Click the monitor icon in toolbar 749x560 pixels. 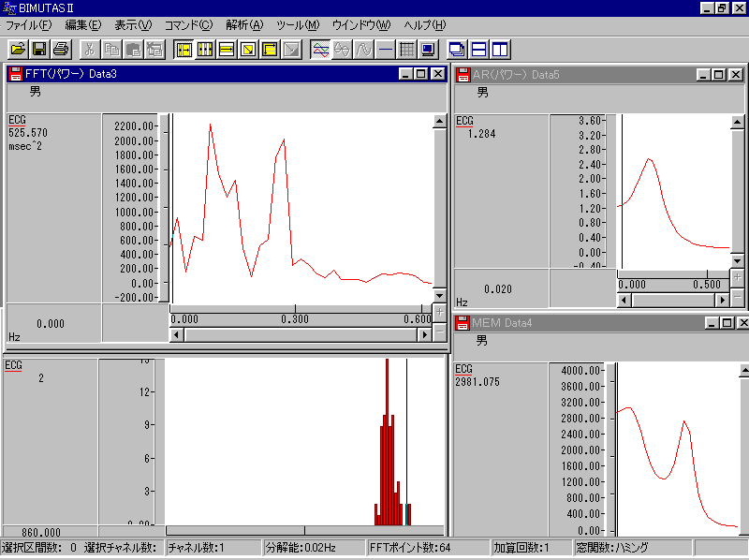point(428,49)
